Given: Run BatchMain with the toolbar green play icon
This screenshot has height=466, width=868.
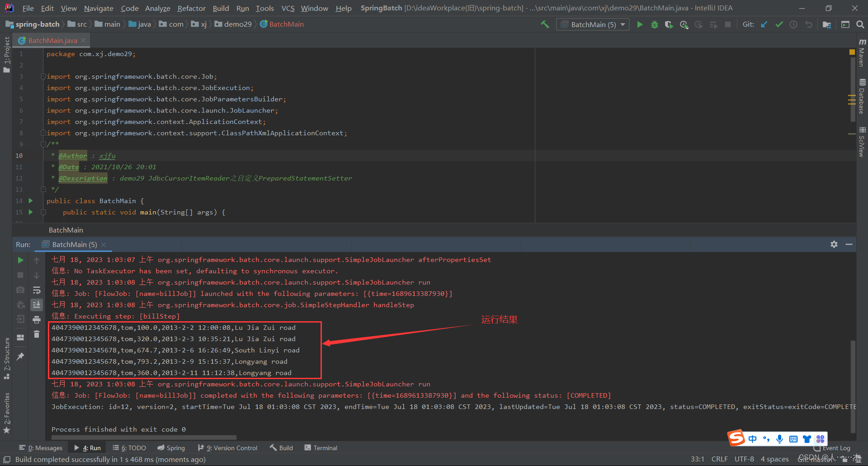Looking at the screenshot, I should [640, 24].
